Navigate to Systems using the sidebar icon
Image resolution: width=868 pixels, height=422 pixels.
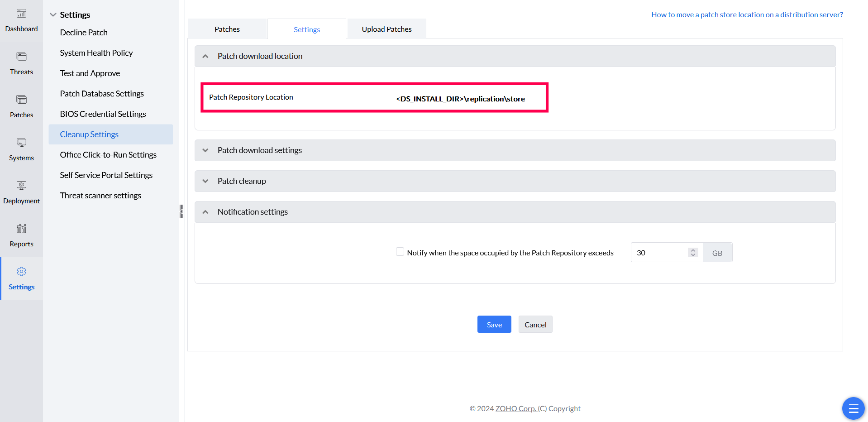click(21, 149)
